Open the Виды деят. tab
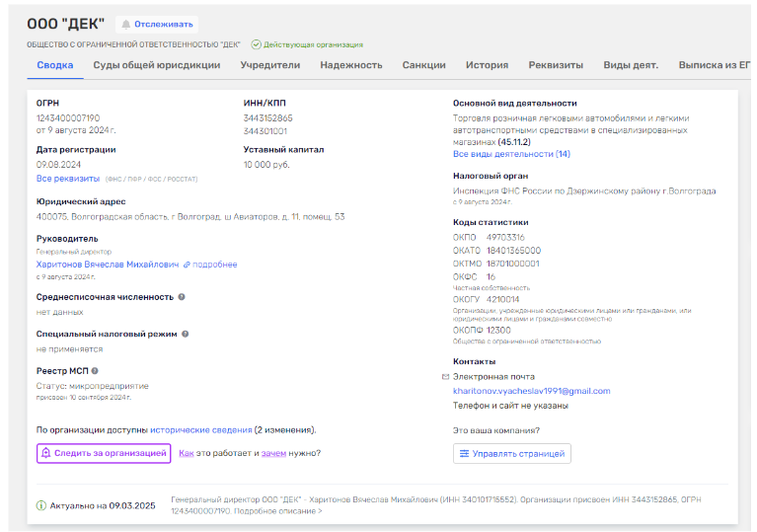The height and width of the screenshot is (532, 757). (631, 65)
